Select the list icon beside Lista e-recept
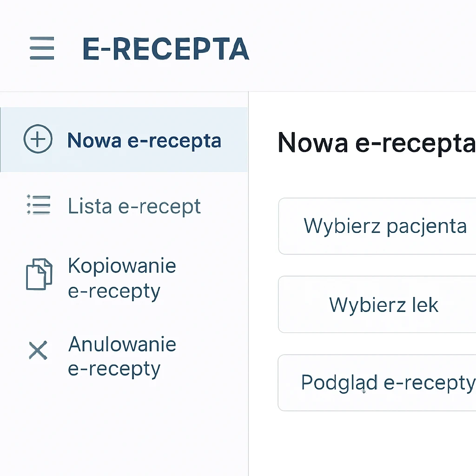 pyautogui.click(x=38, y=205)
